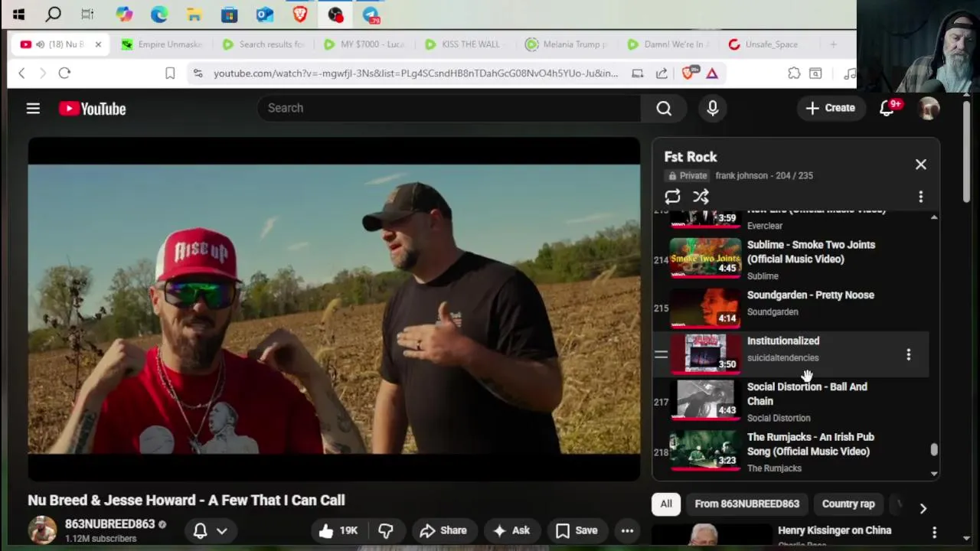
Task: Switch to Search results tab
Action: pos(264,44)
